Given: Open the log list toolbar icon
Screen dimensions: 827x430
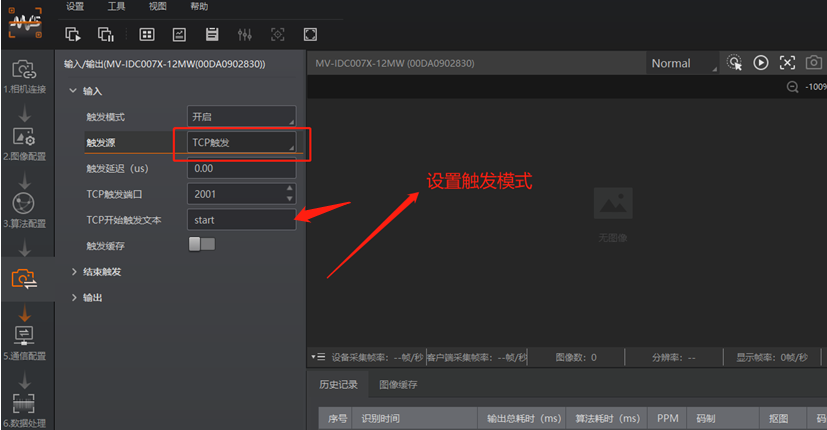Looking at the screenshot, I should click(212, 34).
